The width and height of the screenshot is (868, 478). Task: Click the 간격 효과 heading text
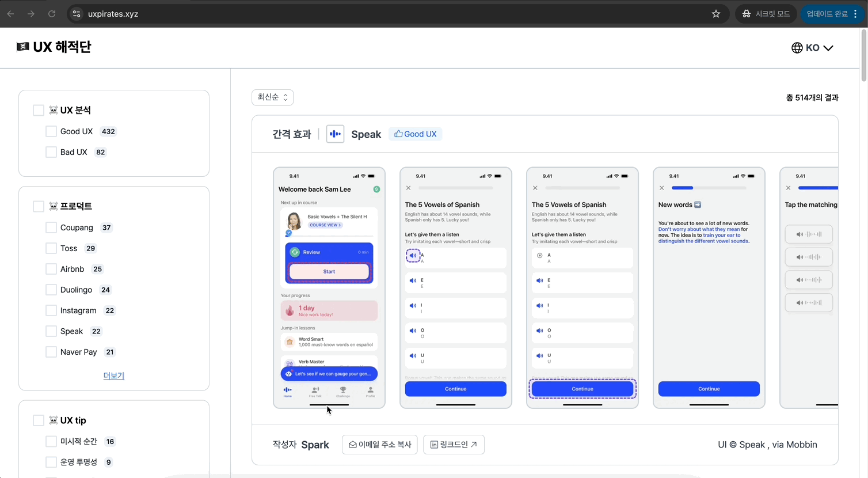point(292,134)
